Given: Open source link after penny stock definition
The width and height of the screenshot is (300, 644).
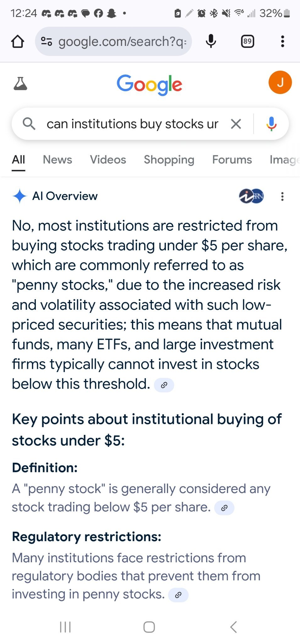Looking at the screenshot, I should coord(224,508).
